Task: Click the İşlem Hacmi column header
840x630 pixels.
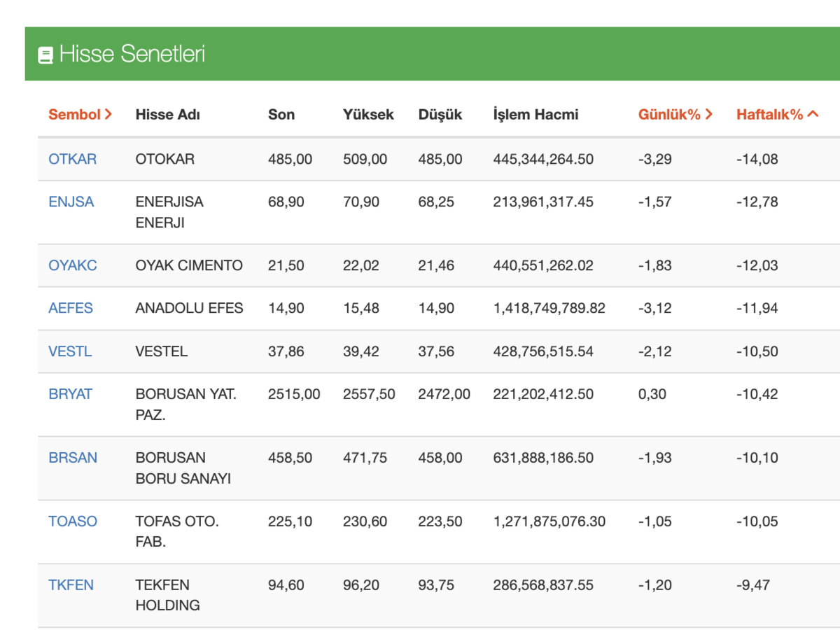Action: click(536, 115)
